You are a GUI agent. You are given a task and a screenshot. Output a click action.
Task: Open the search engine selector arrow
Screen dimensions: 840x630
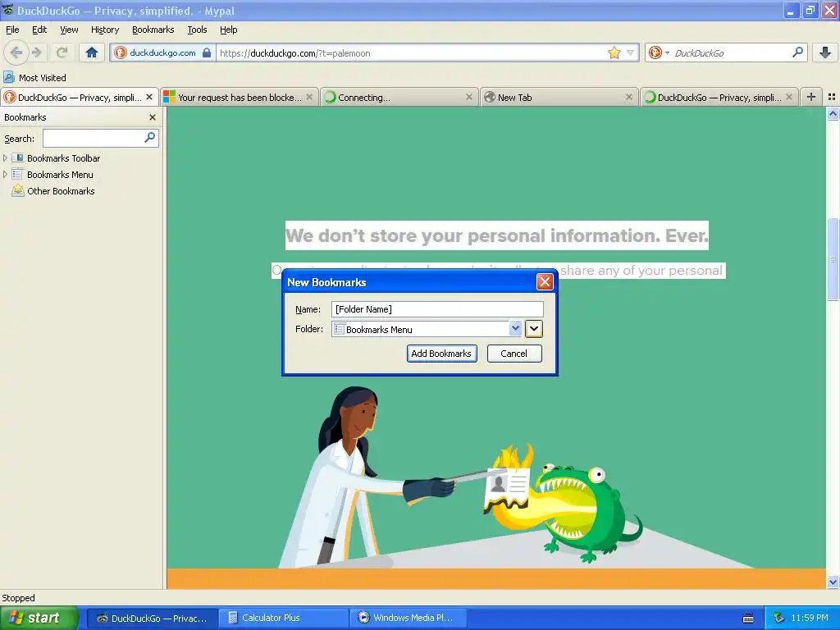coord(667,52)
